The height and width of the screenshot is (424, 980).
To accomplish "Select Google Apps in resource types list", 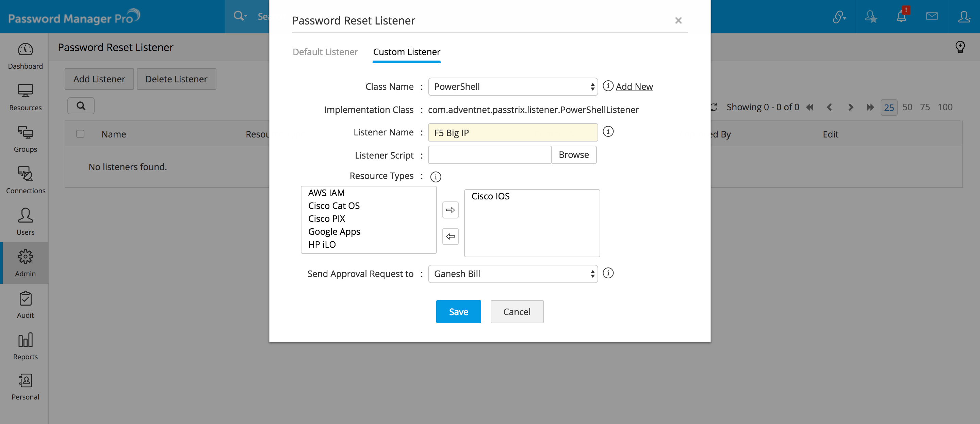I will pos(334,232).
